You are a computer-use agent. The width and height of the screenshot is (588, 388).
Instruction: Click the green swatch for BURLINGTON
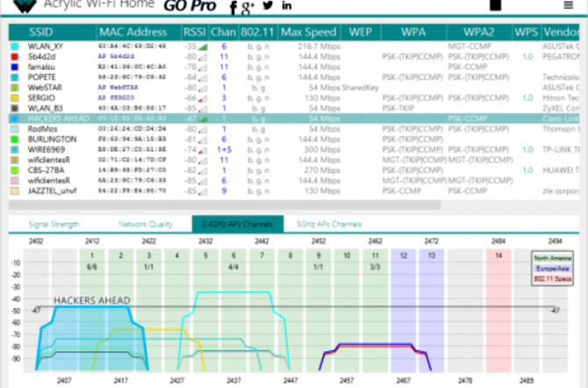pyautogui.click(x=15, y=140)
